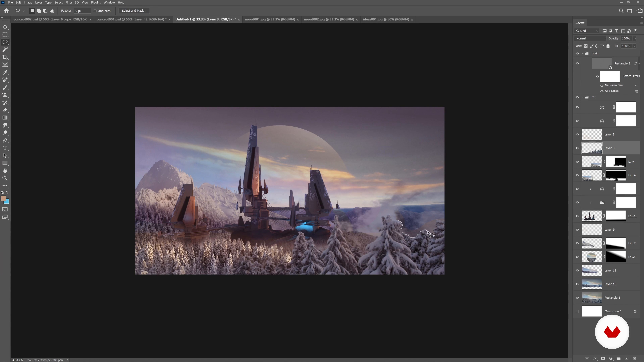This screenshot has width=644, height=362.
Task: Create a new layer
Action: pyautogui.click(x=627, y=358)
